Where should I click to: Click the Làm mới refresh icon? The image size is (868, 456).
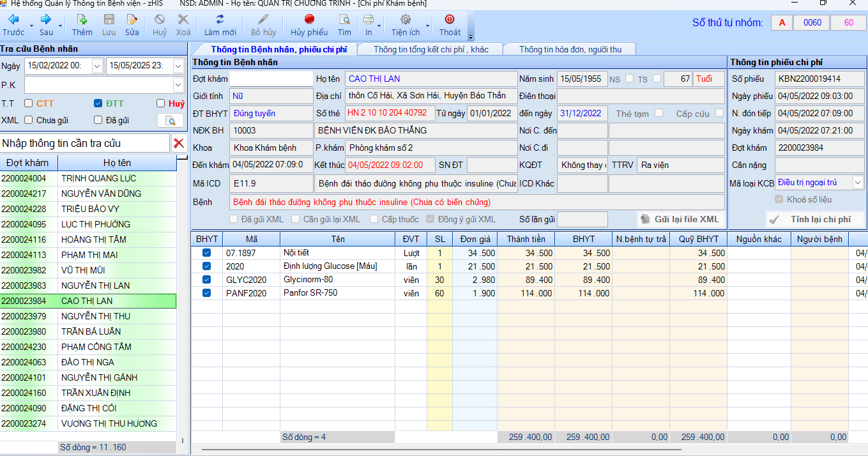pyautogui.click(x=220, y=26)
